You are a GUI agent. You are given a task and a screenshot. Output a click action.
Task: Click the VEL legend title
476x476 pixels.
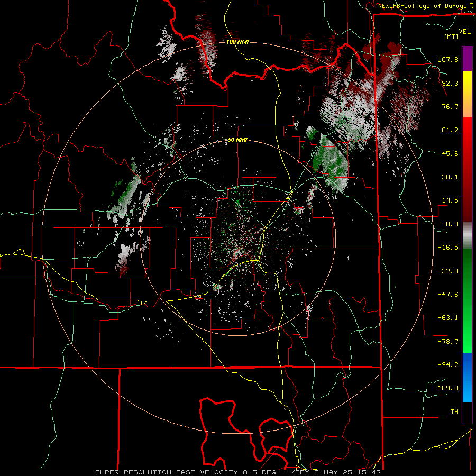[464, 31]
